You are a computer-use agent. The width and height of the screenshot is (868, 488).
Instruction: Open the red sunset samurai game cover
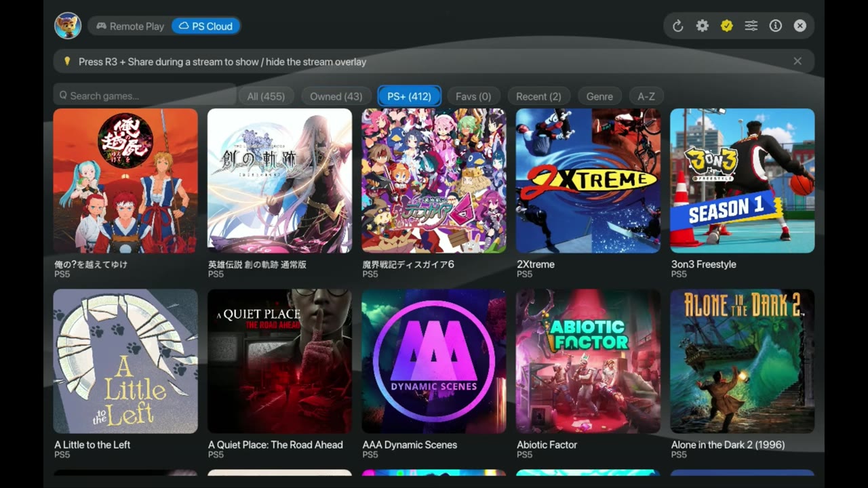(125, 180)
